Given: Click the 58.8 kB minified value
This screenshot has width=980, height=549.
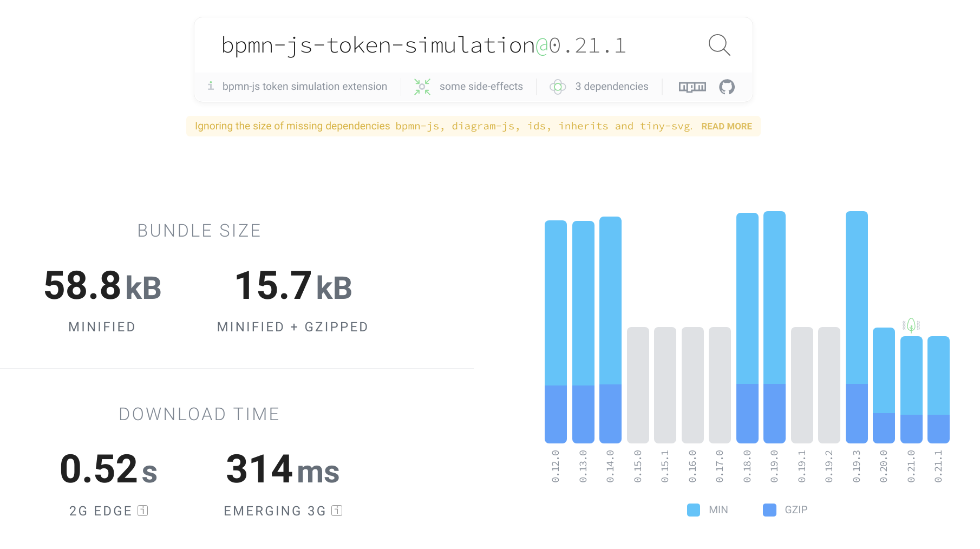Looking at the screenshot, I should click(x=103, y=285).
